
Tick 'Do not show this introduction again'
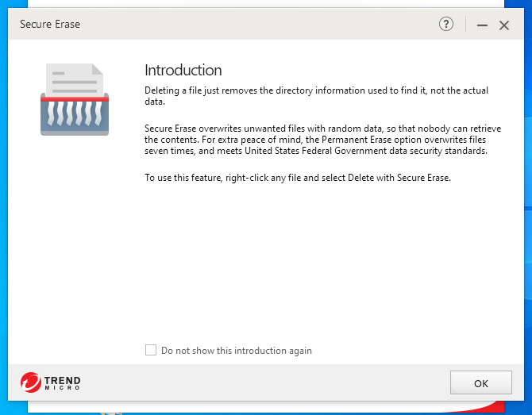[151, 350]
